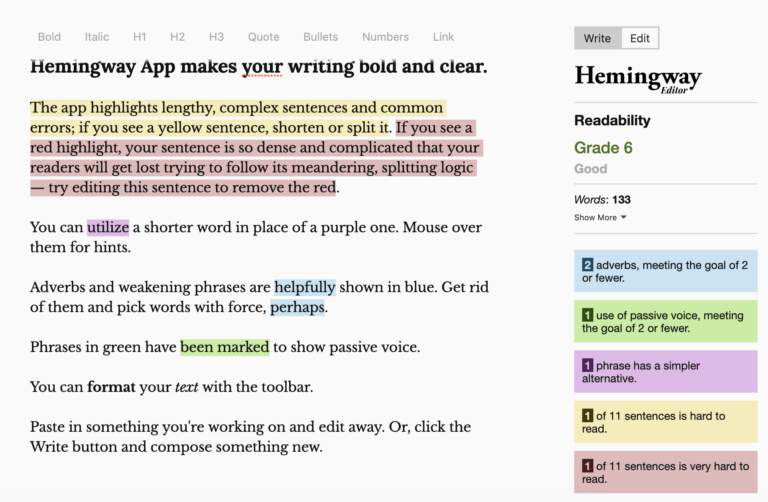Click the "Good" readability rating
Image resolution: width=768 pixels, height=502 pixels.
coord(591,169)
